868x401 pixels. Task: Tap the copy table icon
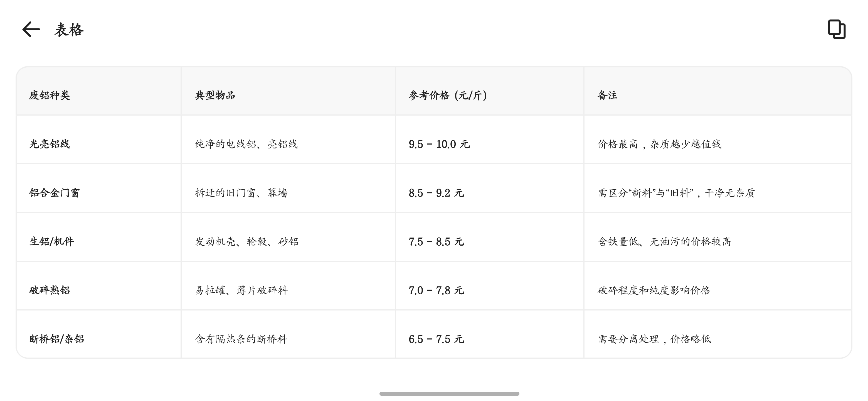pos(837,29)
